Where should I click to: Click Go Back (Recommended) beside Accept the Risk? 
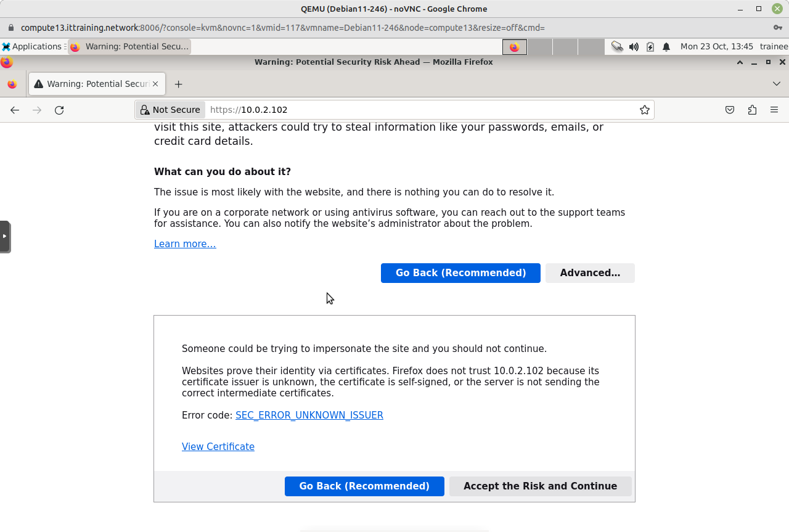click(364, 486)
